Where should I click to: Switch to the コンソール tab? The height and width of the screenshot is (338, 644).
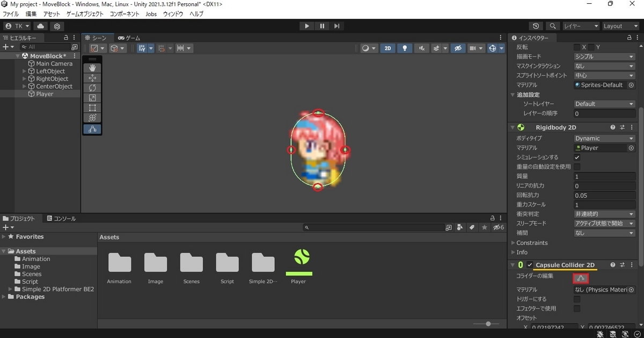click(x=61, y=219)
